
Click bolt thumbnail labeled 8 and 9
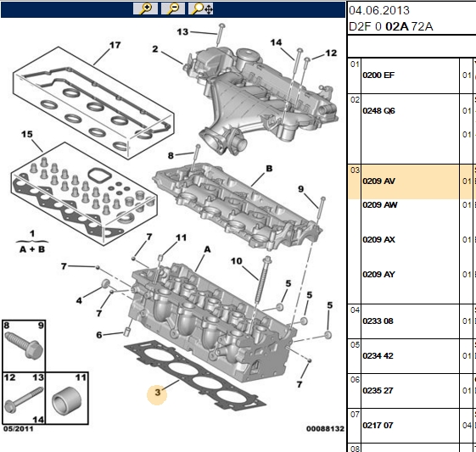pos(24,346)
